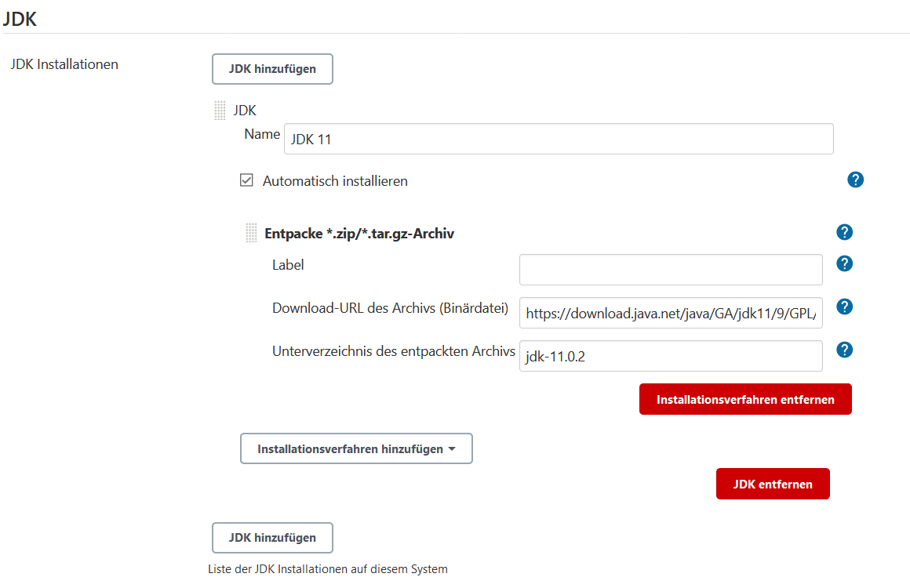Open help for Automatisch installieren option
The height and width of the screenshot is (588, 910).
(855, 180)
